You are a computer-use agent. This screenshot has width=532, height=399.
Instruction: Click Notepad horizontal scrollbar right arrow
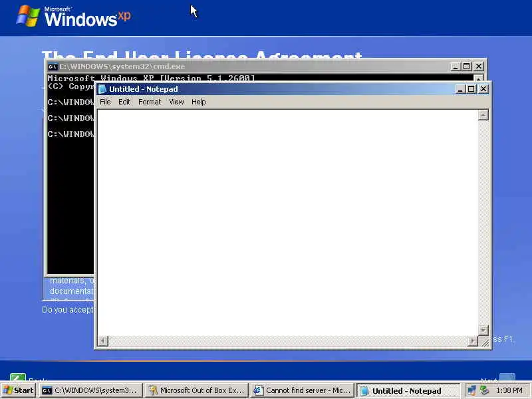coord(472,340)
